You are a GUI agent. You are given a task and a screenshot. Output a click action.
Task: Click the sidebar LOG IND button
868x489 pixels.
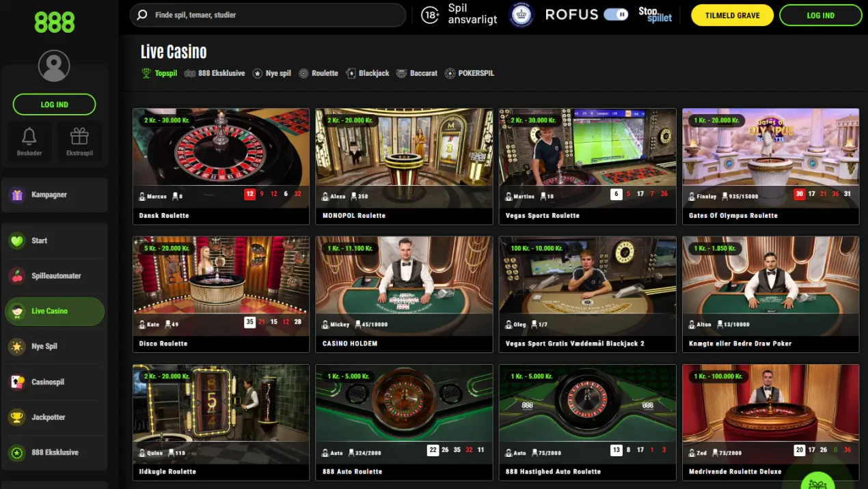54,104
